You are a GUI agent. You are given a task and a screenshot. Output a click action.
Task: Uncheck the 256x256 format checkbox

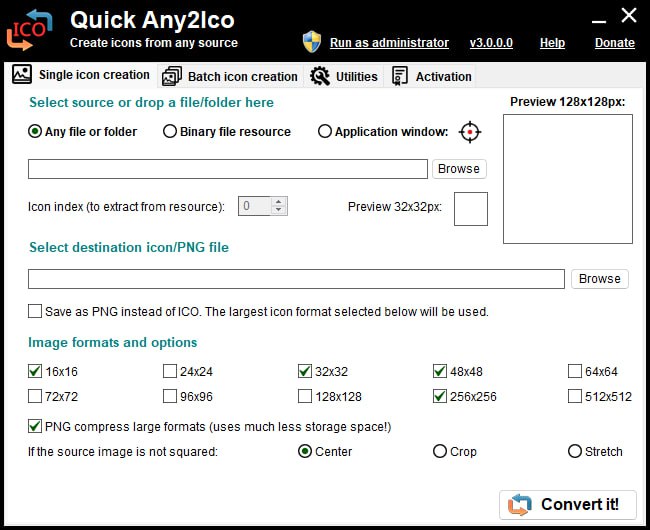tap(440, 396)
